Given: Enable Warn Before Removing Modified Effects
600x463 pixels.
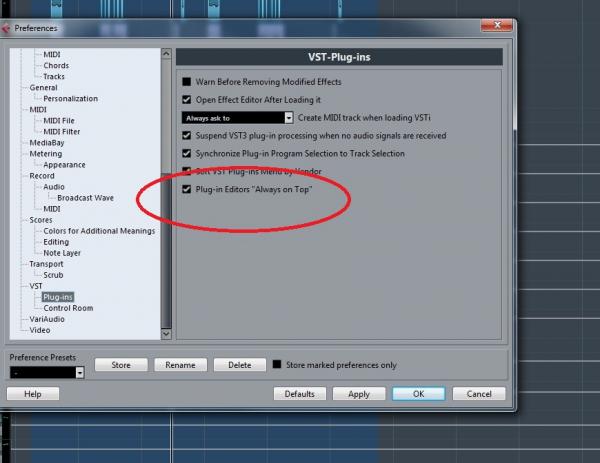Looking at the screenshot, I should tap(187, 81).
